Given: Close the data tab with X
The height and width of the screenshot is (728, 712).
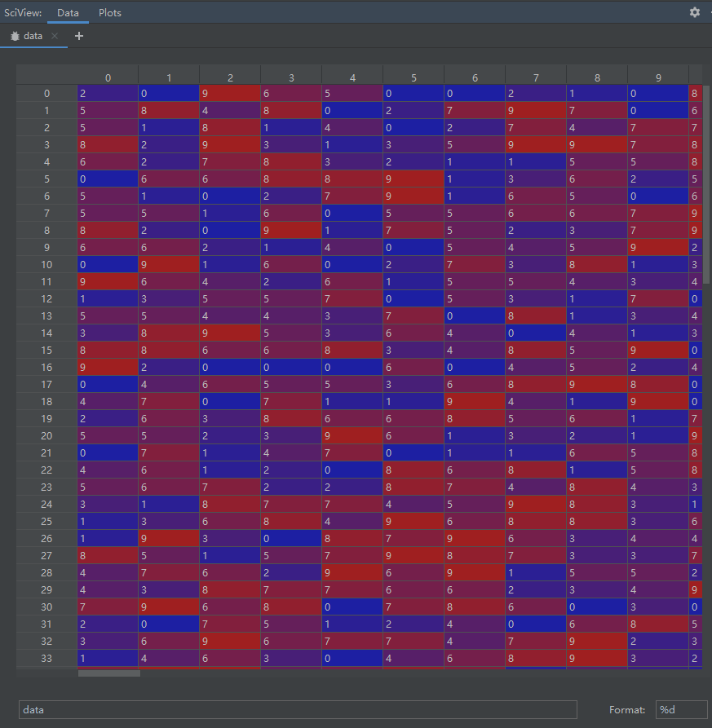Looking at the screenshot, I should 55,36.
